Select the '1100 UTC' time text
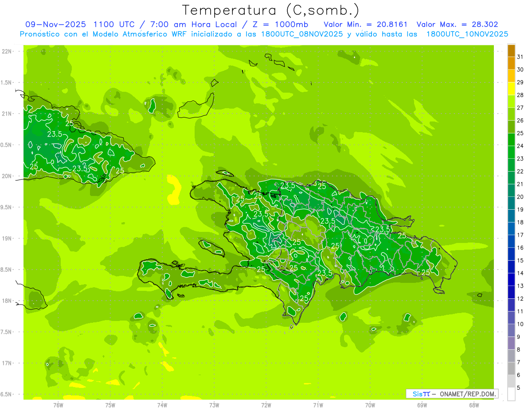Image resolution: width=532 pixels, height=411 pixels. (x=114, y=24)
